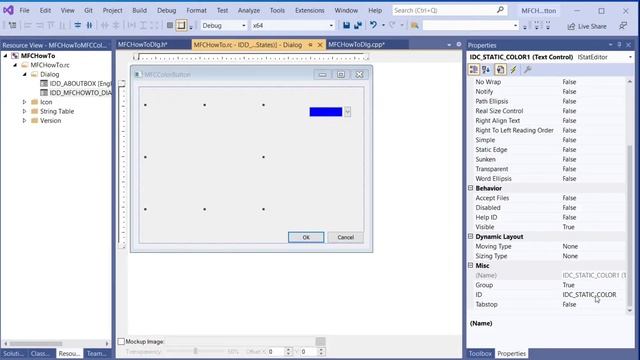Open the document tab list dropdown arrow
The height and width of the screenshot is (360, 640).
pyautogui.click(x=449, y=44)
